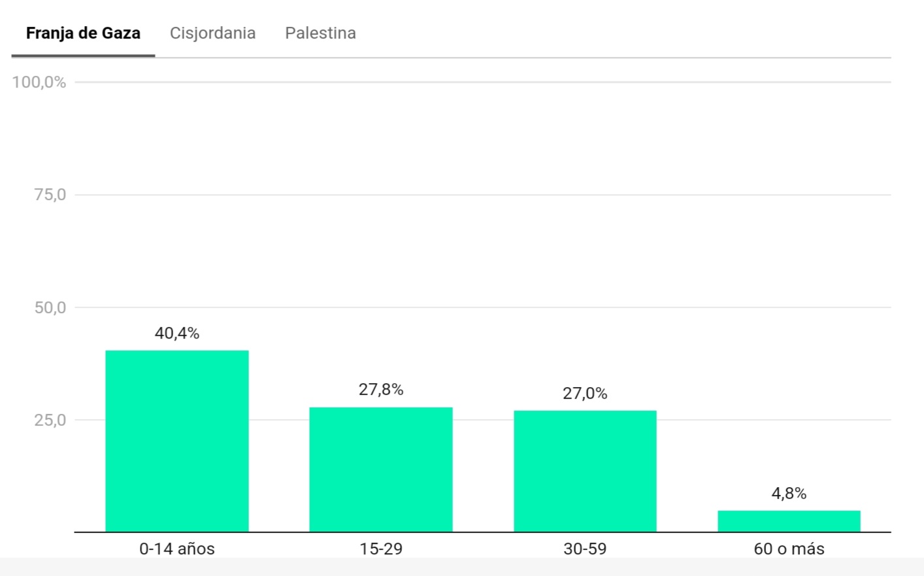This screenshot has width=924, height=576.
Task: Click the "30-59" axis label
Action: [585, 549]
